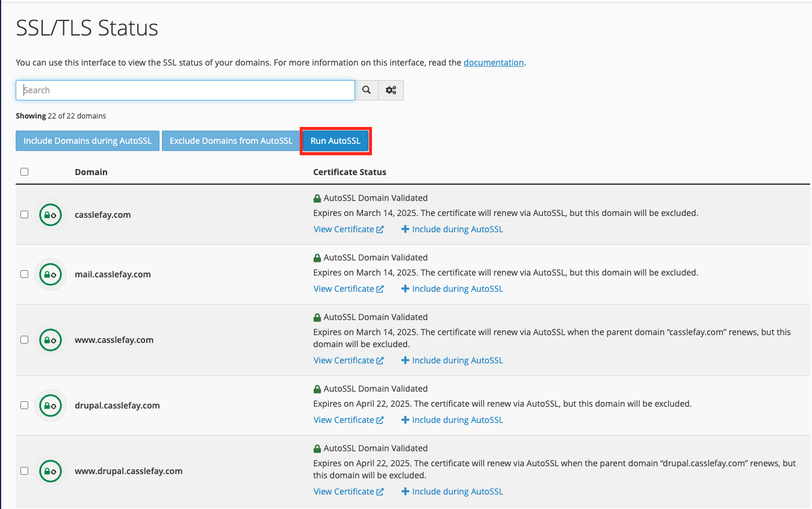
Task: Click the certificate status icon for www.drupal.casslefay.com
Action: pos(51,471)
